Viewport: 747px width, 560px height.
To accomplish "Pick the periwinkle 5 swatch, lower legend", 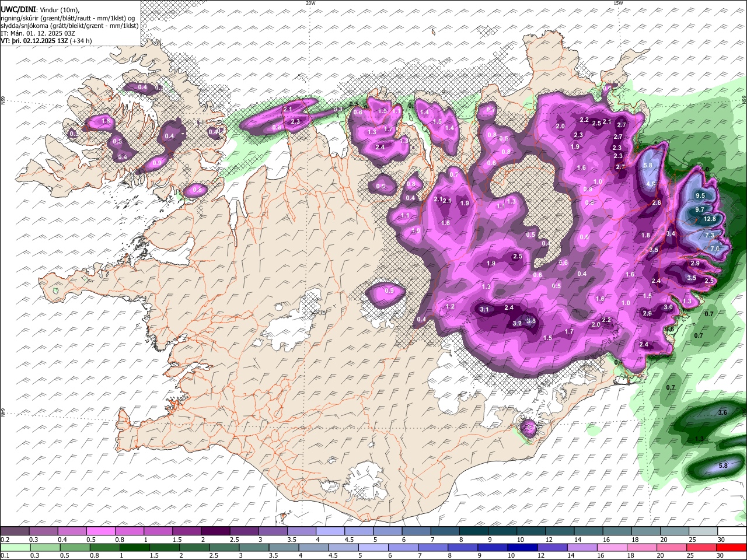I will (373, 547).
